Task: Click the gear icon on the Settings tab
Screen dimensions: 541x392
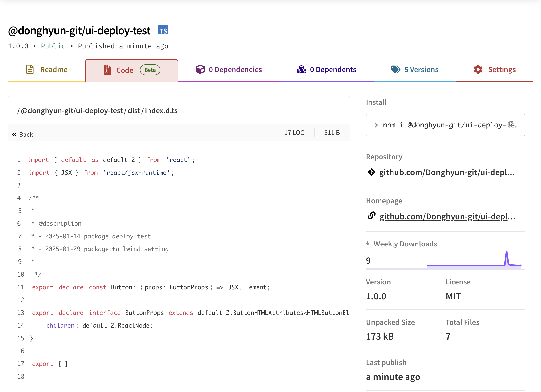Action: coord(478,69)
